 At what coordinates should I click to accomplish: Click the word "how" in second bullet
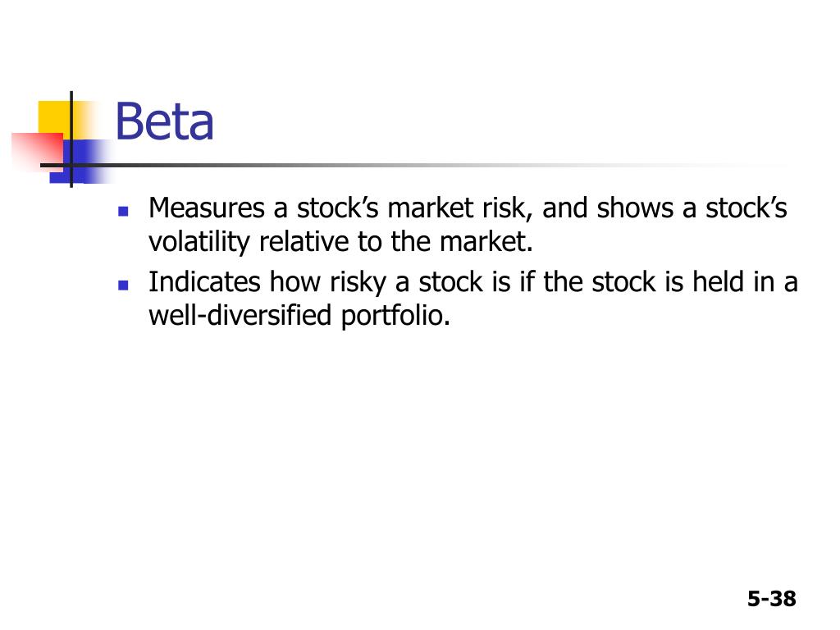click(294, 282)
